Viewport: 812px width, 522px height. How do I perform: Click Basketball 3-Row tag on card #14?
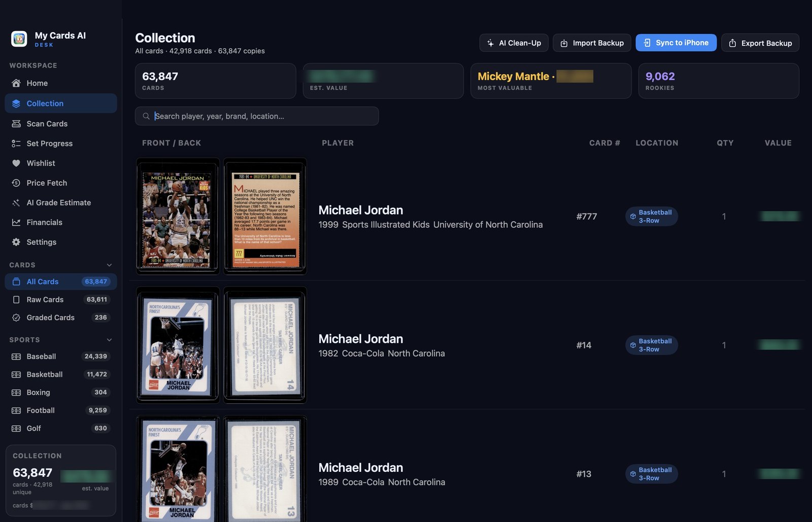(652, 345)
